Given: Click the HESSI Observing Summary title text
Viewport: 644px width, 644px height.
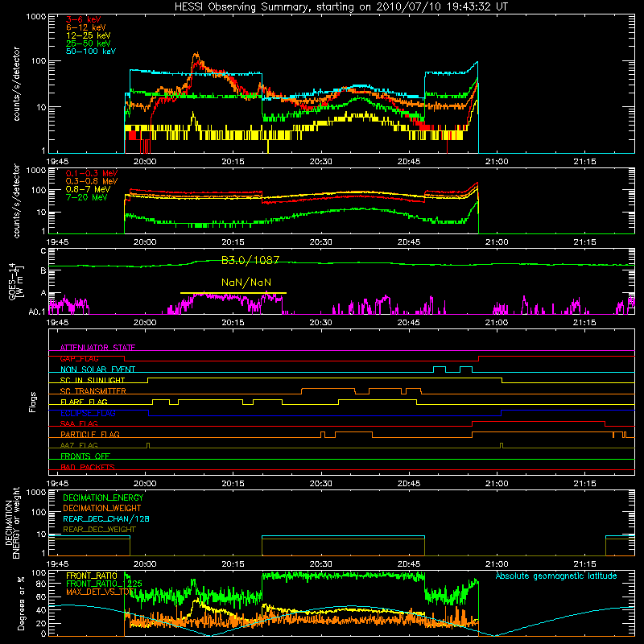Looking at the screenshot, I should [x=341, y=7].
